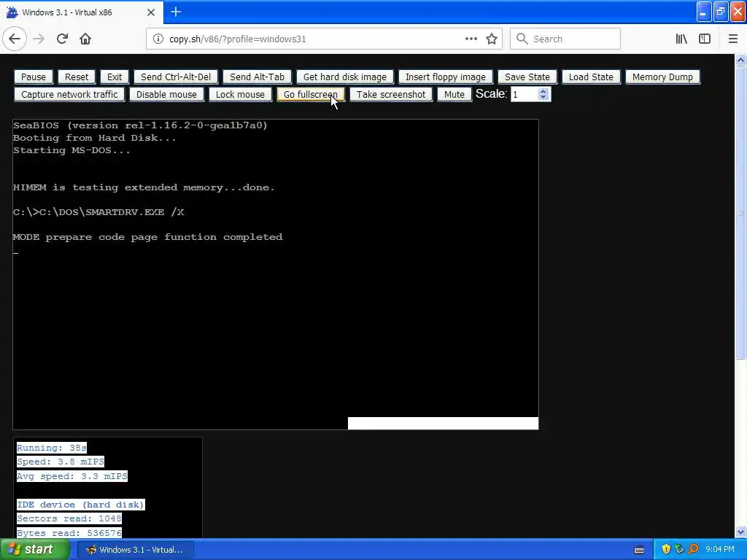
Task: Close the Windows 3.1 - Virtual x86 tab
Action: (151, 12)
